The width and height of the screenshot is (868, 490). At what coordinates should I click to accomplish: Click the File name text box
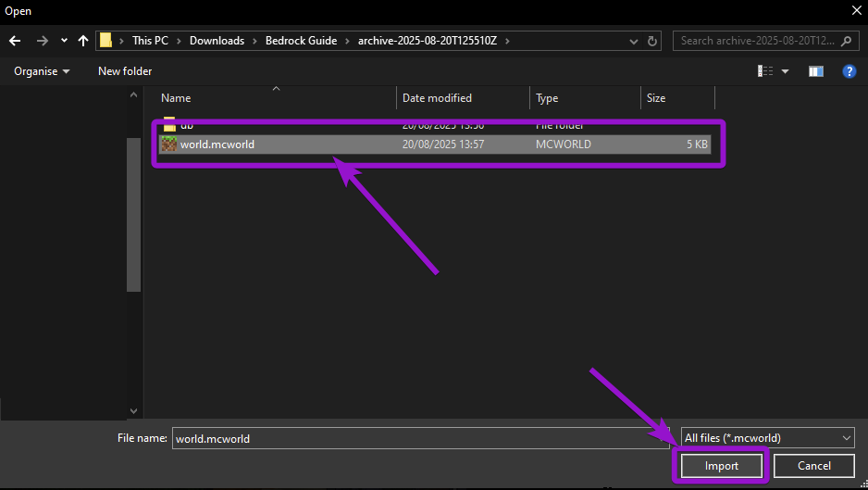421,438
